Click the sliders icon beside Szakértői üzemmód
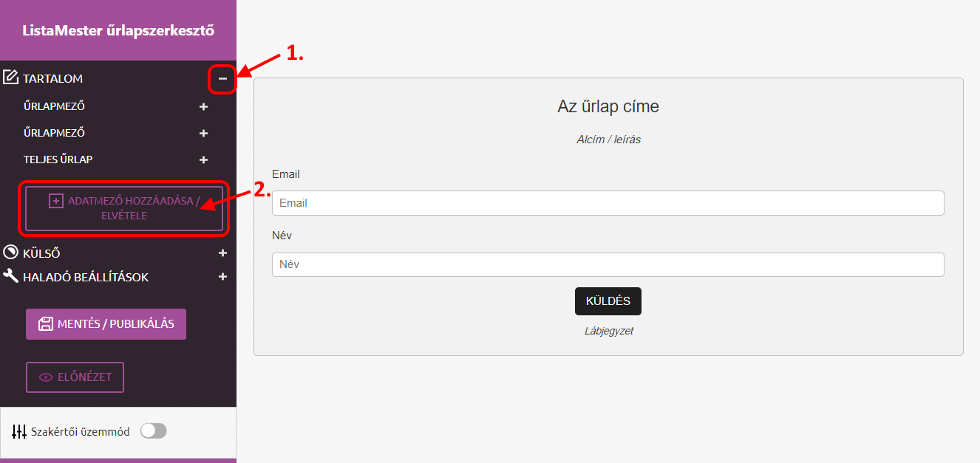Image resolution: width=980 pixels, height=463 pixels. coord(19,431)
